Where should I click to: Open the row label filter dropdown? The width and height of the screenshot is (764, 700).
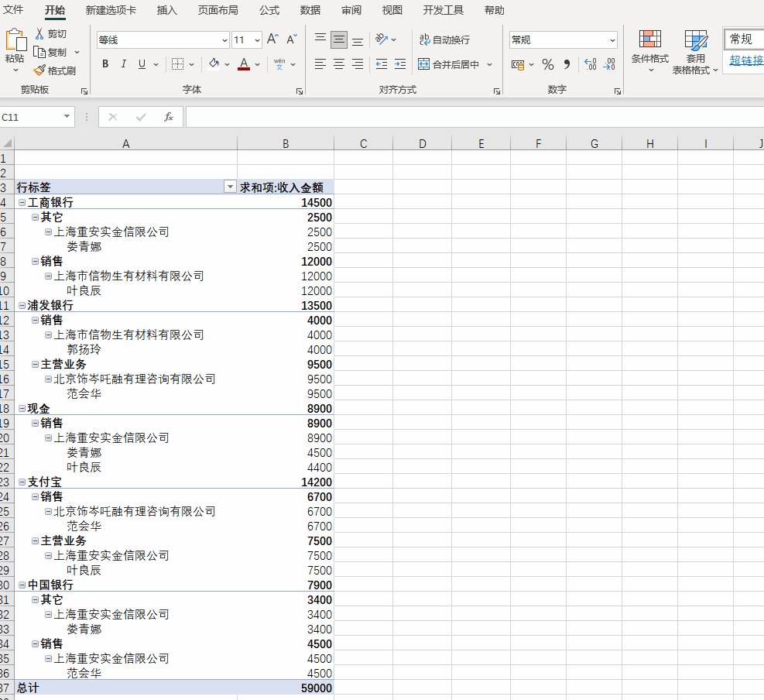(x=230, y=186)
